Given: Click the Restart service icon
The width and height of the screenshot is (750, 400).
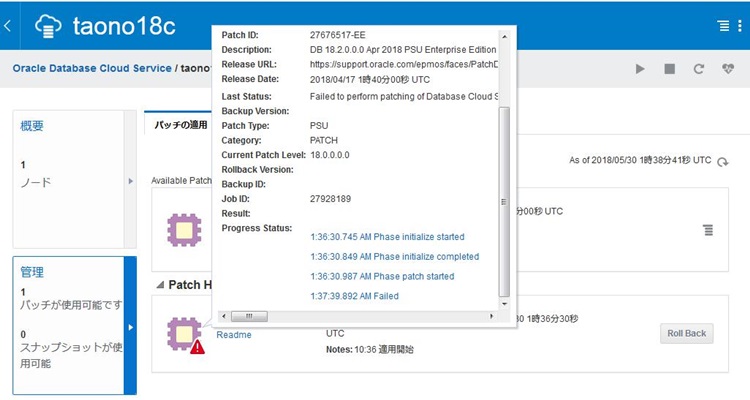Looking at the screenshot, I should tap(699, 69).
